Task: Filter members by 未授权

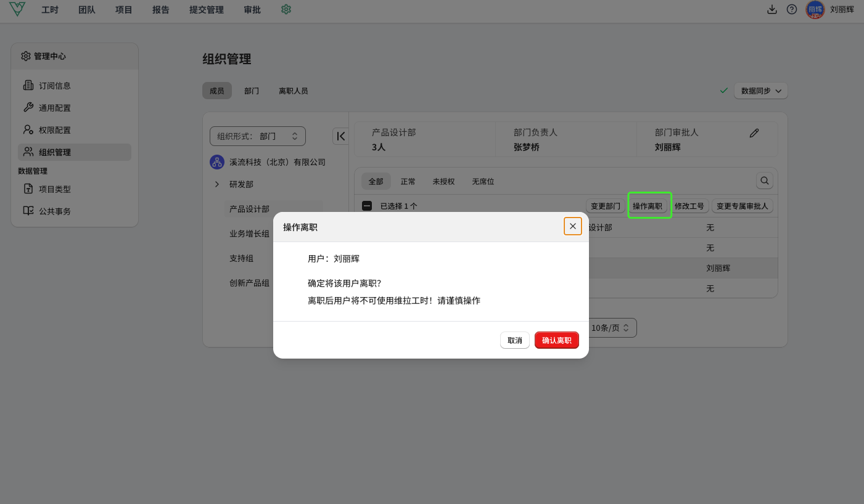Action: click(444, 181)
